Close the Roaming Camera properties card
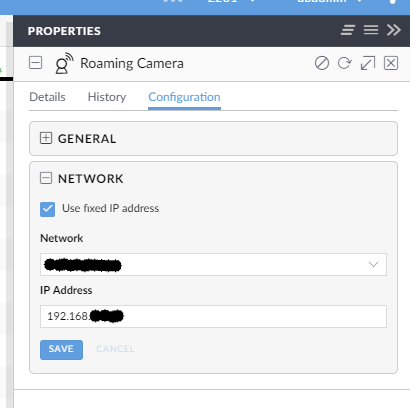 pyautogui.click(x=391, y=63)
